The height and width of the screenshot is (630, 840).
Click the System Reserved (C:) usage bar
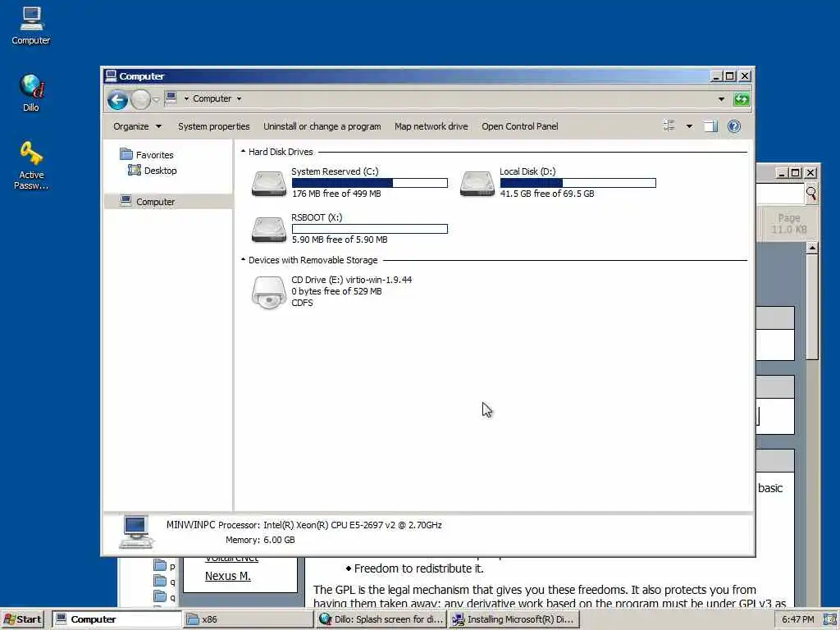[x=370, y=183]
